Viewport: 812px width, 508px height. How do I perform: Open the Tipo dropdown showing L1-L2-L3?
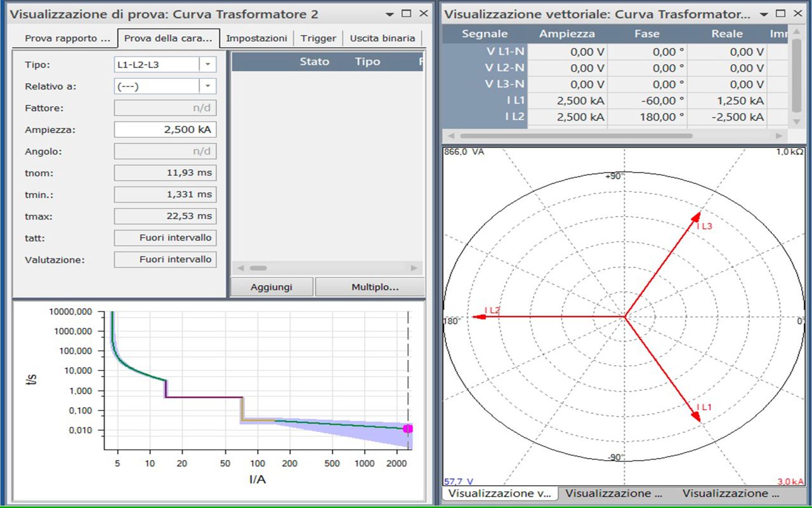[207, 65]
